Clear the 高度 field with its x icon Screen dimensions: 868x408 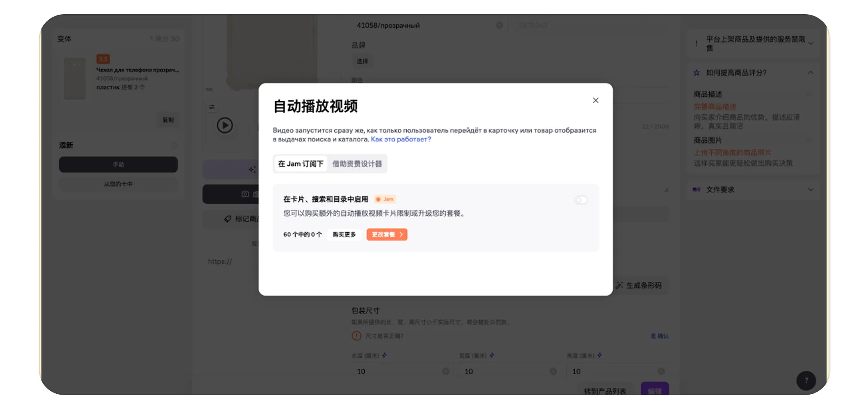pyautogui.click(x=661, y=371)
